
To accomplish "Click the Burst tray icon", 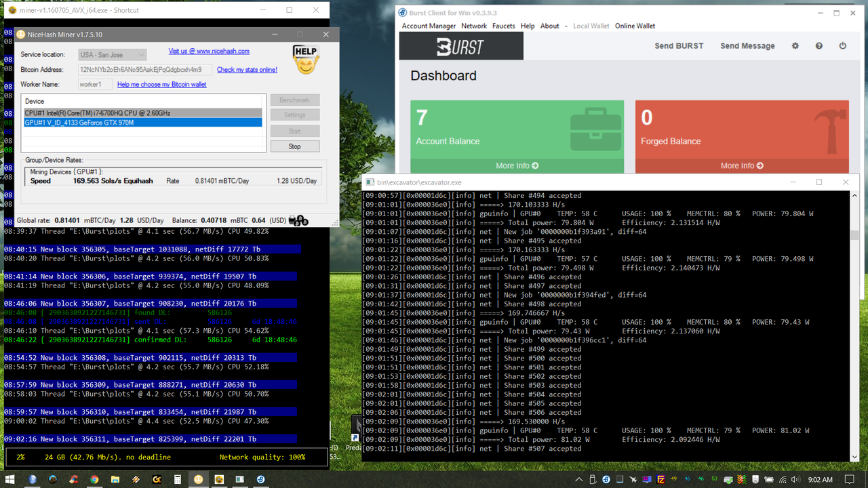I will [607, 479].
